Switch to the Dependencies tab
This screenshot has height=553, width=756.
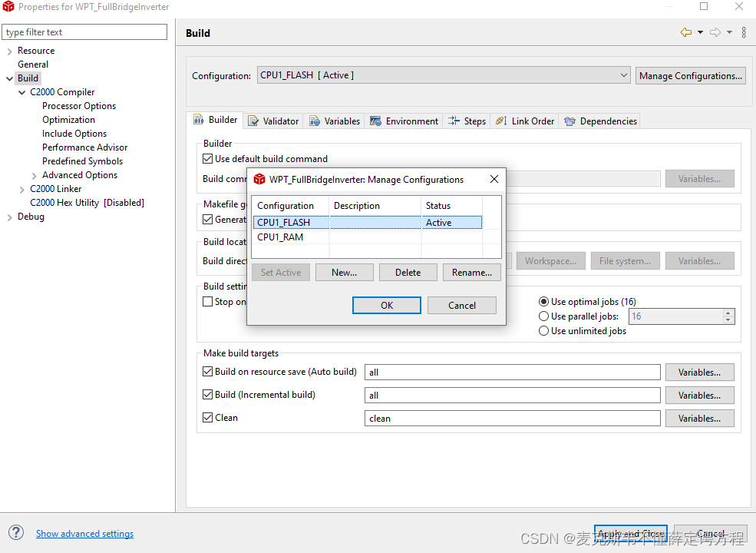pos(601,121)
